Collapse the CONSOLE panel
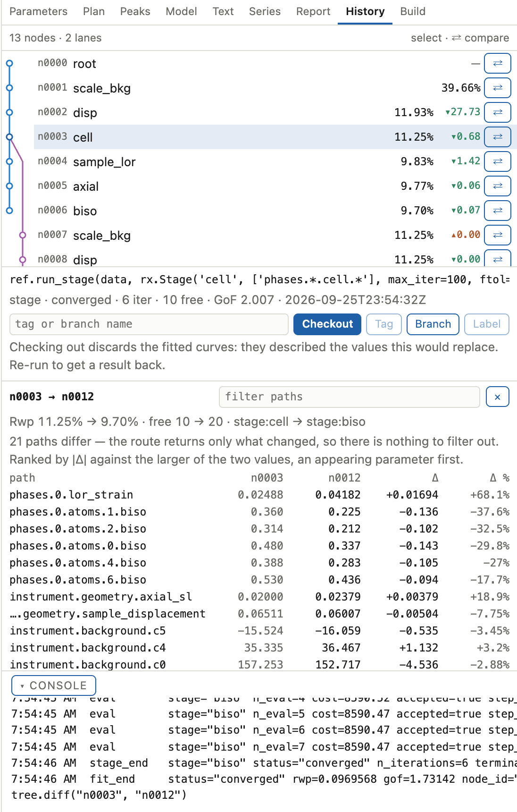This screenshot has width=517, height=812. pyautogui.click(x=54, y=685)
